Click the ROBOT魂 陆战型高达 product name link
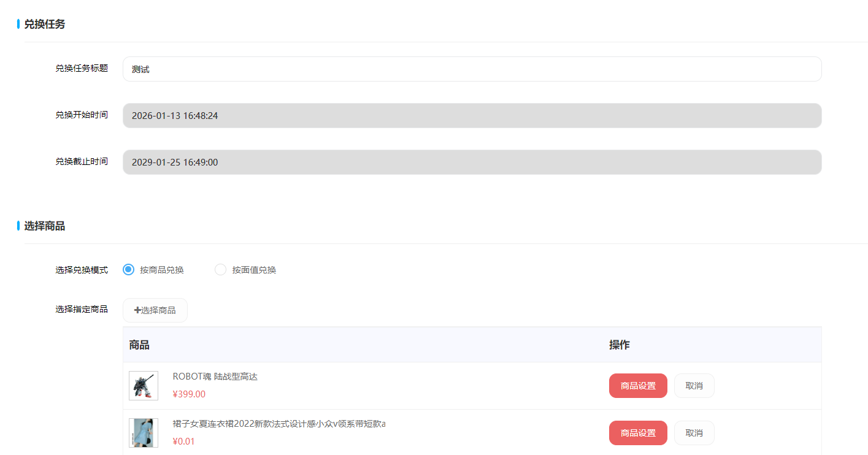This screenshot has height=455, width=868. tap(214, 376)
